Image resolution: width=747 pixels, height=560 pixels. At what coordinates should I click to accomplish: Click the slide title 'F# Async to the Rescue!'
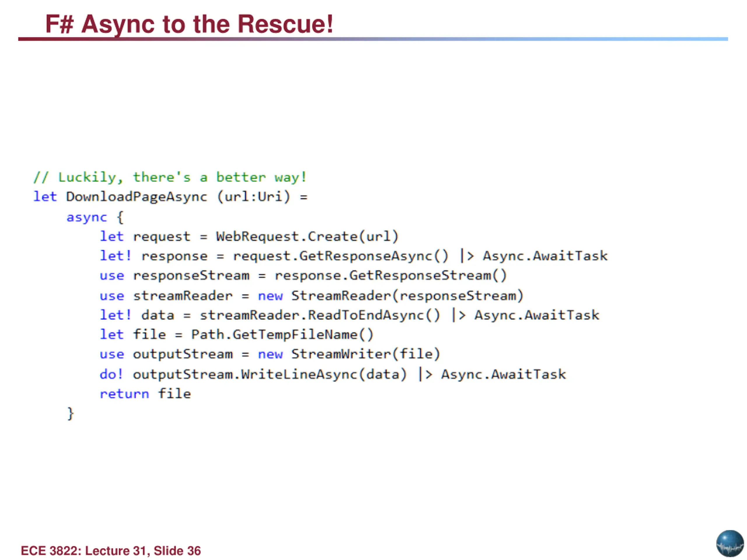189,24
